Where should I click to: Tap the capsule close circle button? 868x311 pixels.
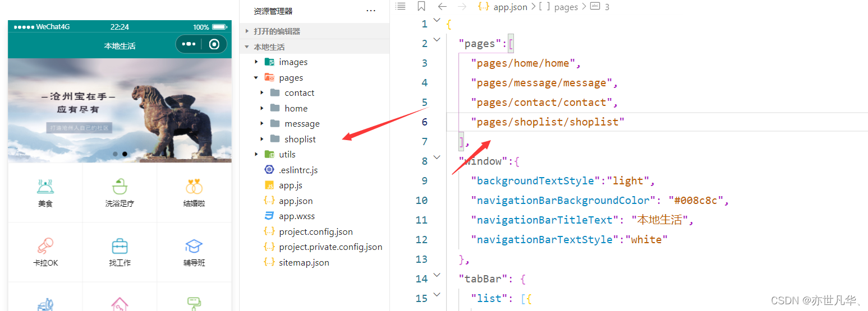[x=214, y=44]
